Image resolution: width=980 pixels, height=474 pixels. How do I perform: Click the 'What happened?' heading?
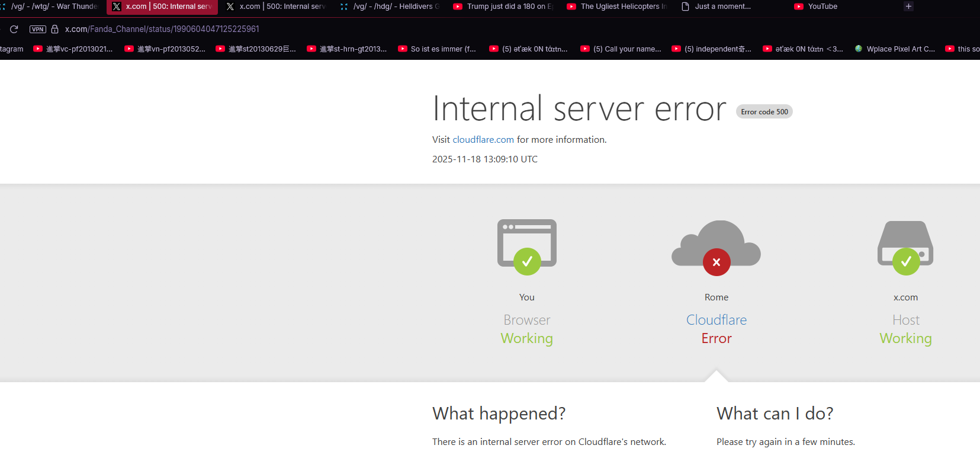499,414
